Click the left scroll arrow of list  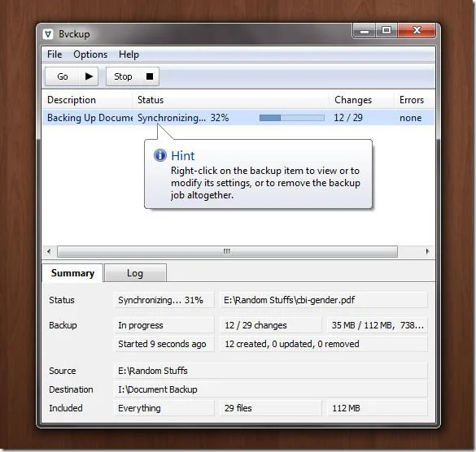(49, 251)
